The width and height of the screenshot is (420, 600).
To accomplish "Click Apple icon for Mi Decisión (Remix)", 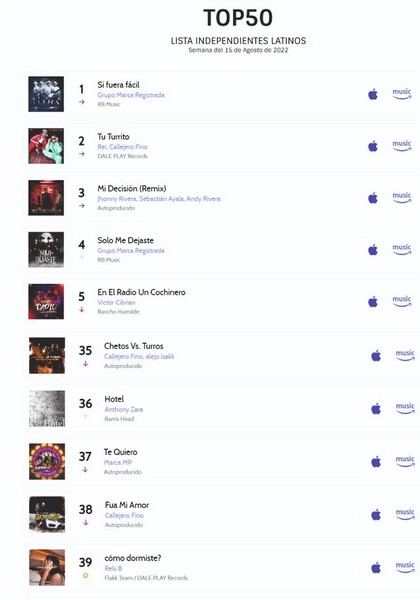I will 373,198.
